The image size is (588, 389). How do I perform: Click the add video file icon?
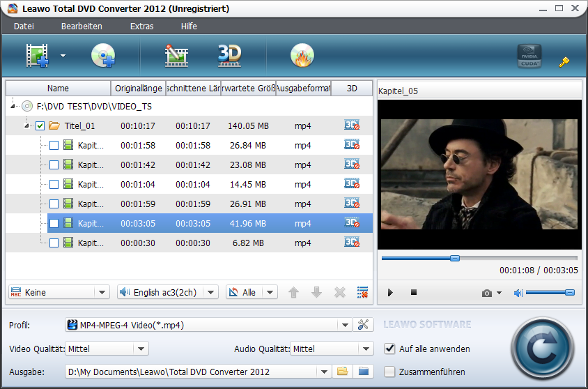[x=38, y=56]
